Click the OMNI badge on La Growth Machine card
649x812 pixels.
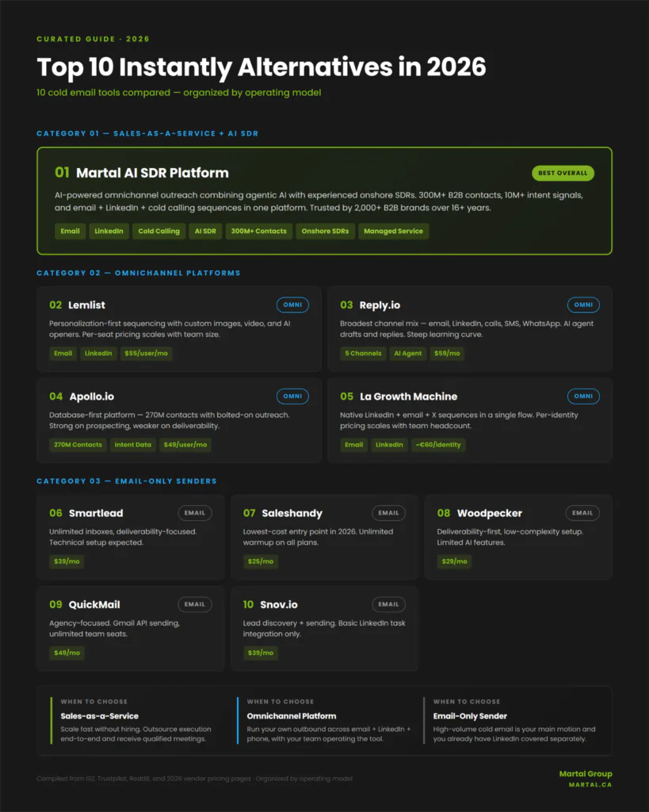pos(583,396)
